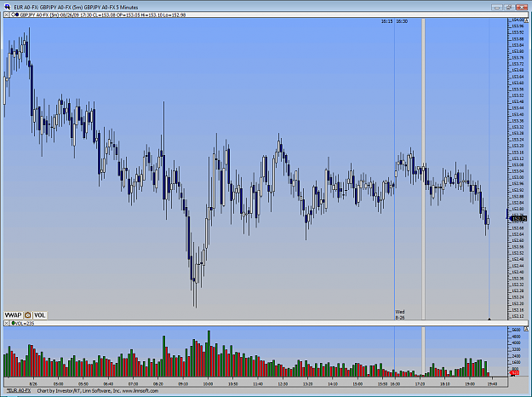The width and height of the screenshot is (532, 397).
Task: Click the 19:40 label on time axis
Action: 492,384
